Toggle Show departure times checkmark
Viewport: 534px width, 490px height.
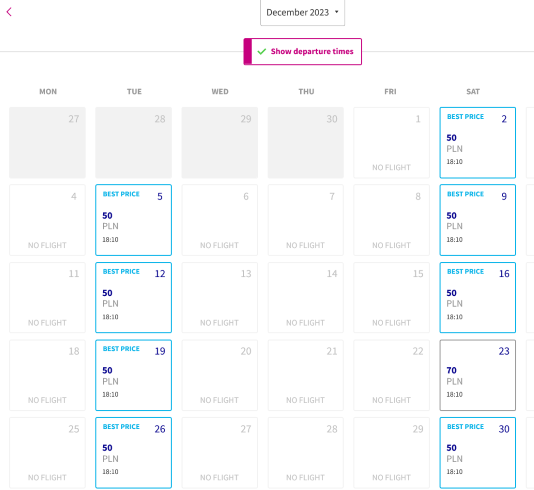(x=302, y=51)
